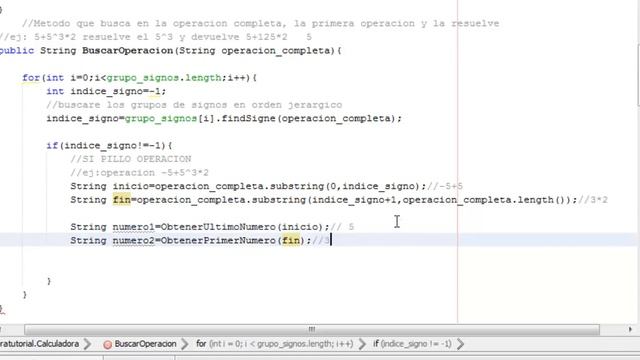This screenshot has width=640, height=360.
Task: Expand arrow after the if breadcrumb
Action: point(460,344)
